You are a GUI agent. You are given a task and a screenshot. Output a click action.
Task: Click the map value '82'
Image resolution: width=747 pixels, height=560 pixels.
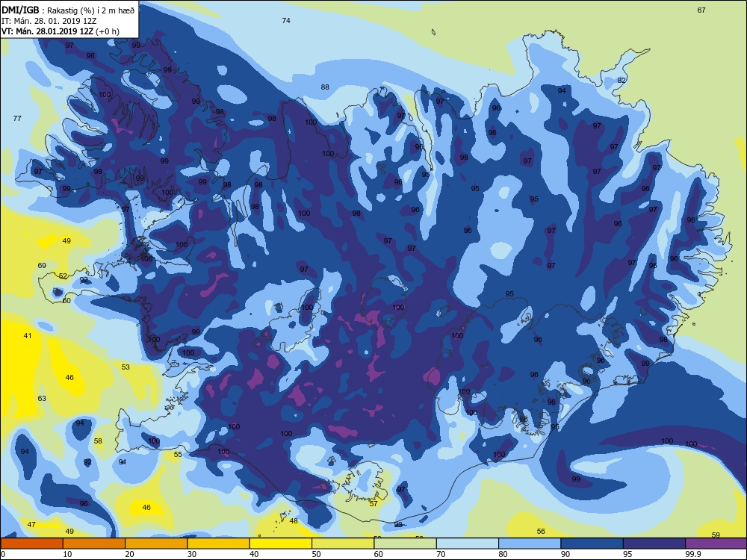pos(622,80)
